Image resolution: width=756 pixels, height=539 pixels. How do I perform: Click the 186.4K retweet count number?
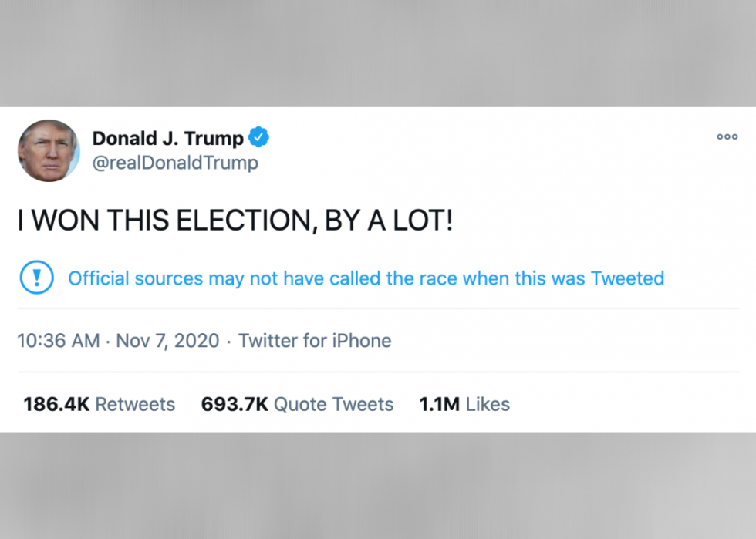(x=56, y=404)
